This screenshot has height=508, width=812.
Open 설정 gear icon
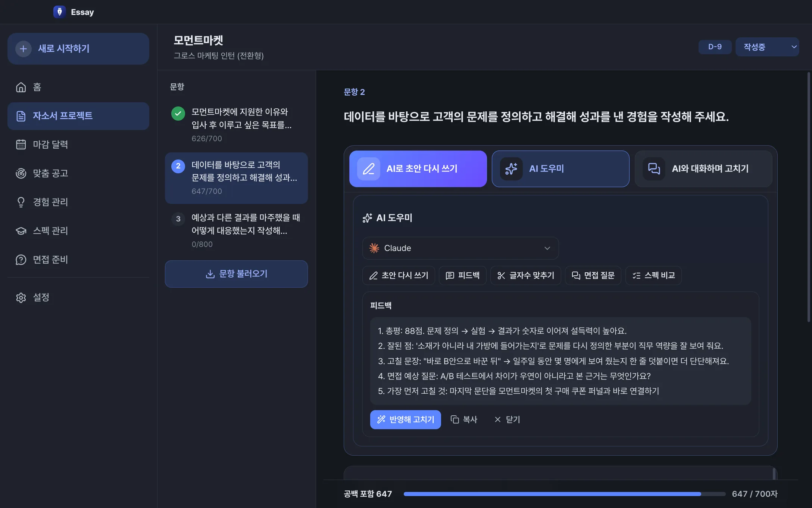coord(21,298)
